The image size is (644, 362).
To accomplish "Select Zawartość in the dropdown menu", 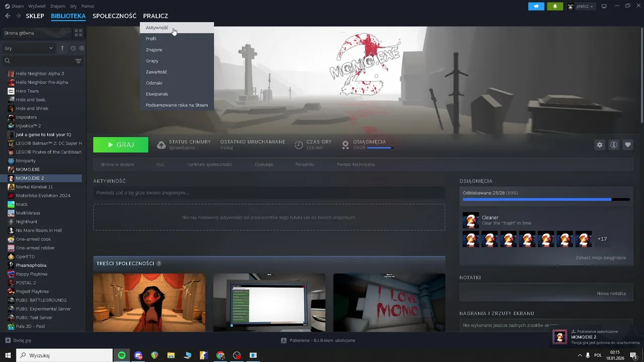I will (x=177, y=72).
